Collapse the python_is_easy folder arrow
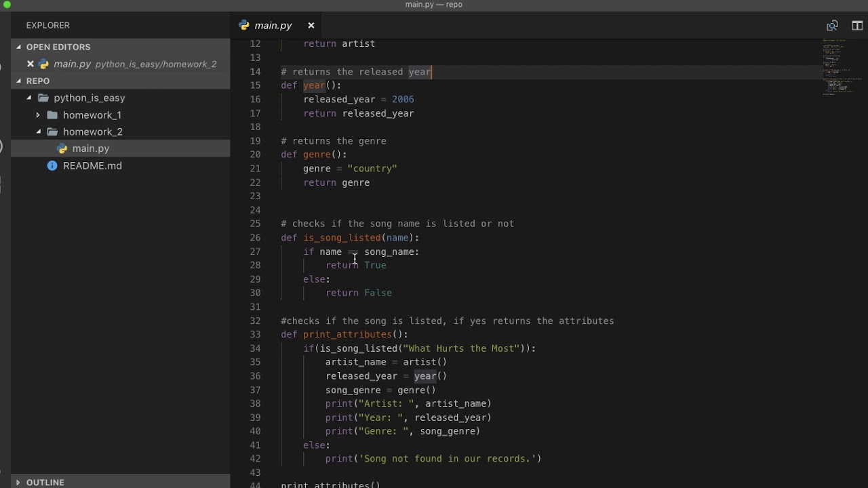The image size is (868, 488). coord(29,98)
